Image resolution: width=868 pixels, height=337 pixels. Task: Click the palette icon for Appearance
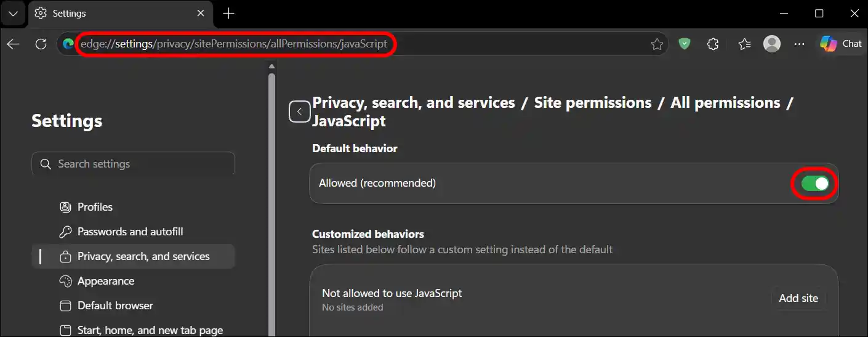tap(65, 281)
